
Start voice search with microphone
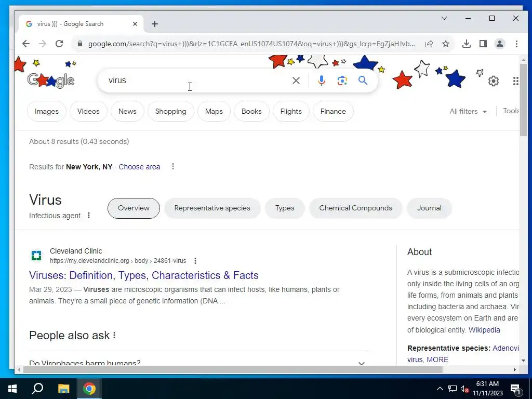coord(321,81)
